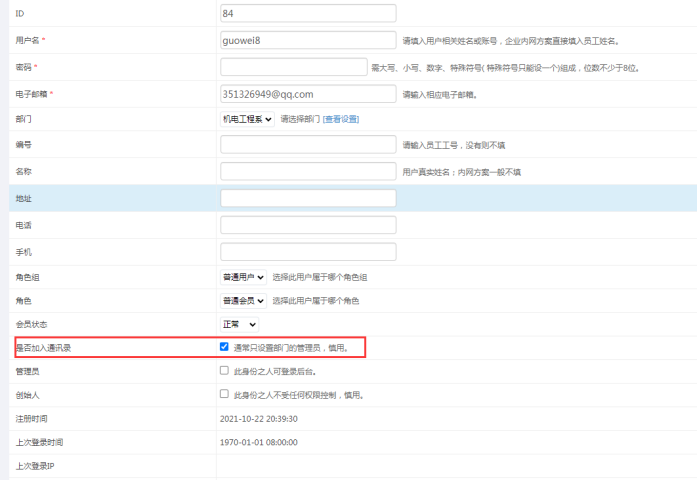Click into the empty 密码 field
Viewport: 697px width, 481px height.
tap(293, 67)
